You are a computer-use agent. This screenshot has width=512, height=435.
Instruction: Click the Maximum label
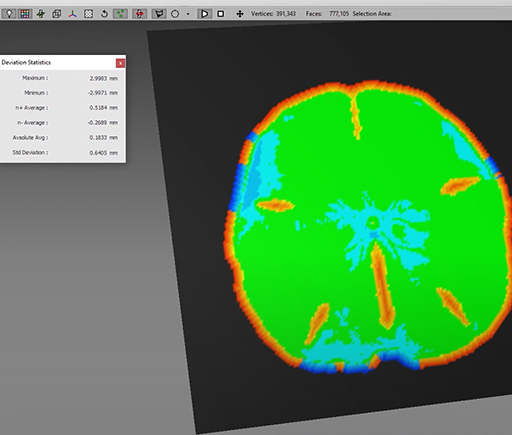(35, 78)
